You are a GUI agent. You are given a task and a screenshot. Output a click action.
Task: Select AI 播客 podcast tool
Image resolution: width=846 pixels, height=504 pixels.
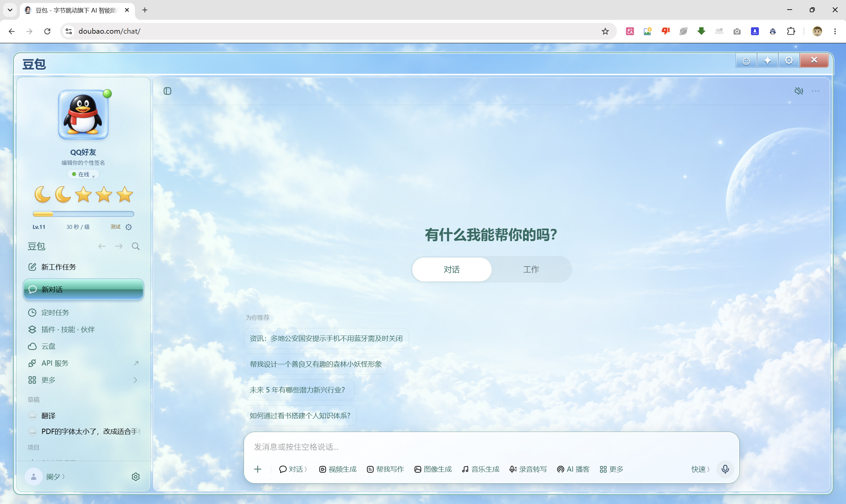pos(573,469)
